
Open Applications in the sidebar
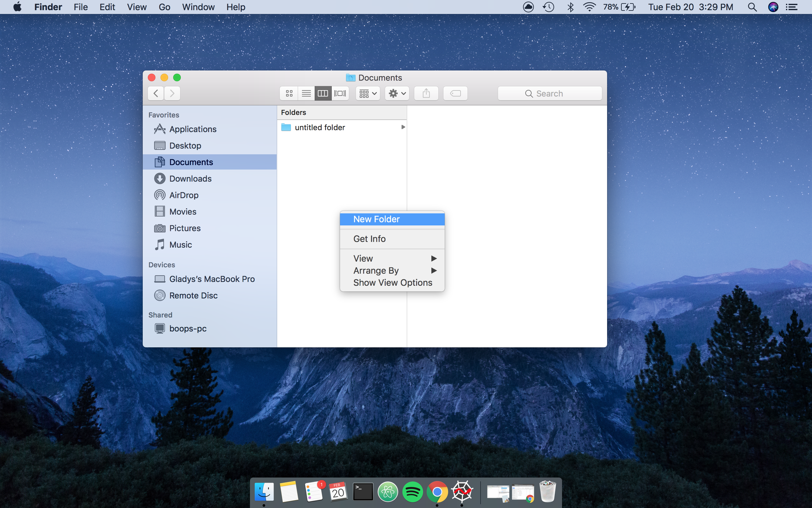pyautogui.click(x=210, y=129)
